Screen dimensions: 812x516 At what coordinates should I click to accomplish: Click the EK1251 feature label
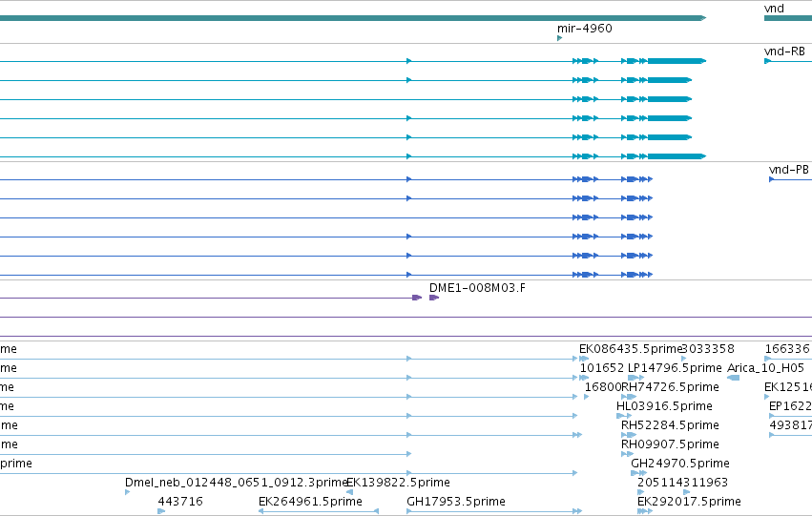(x=787, y=387)
